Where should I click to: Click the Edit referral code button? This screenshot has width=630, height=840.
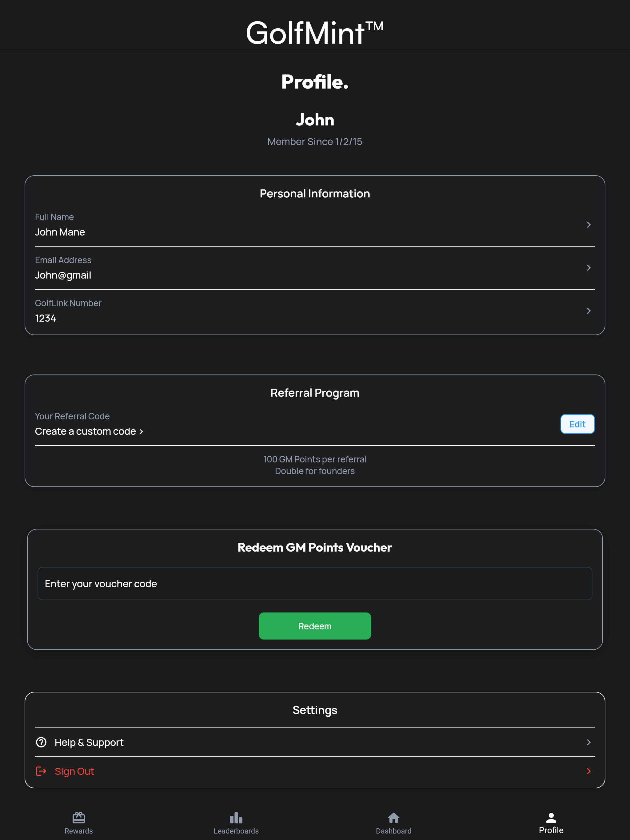coord(578,424)
